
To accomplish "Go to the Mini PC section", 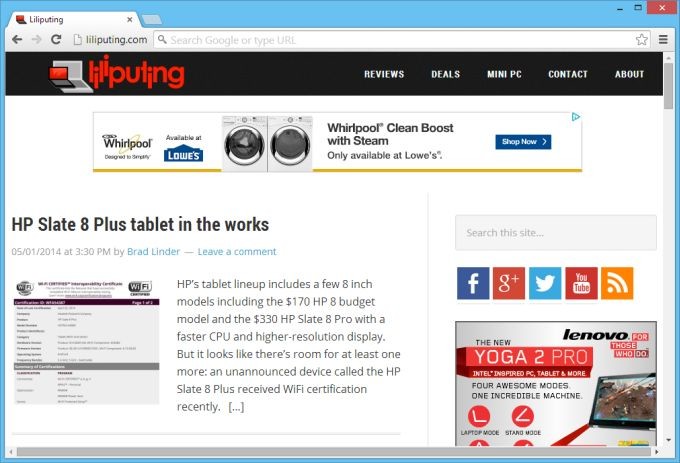I will tap(506, 74).
